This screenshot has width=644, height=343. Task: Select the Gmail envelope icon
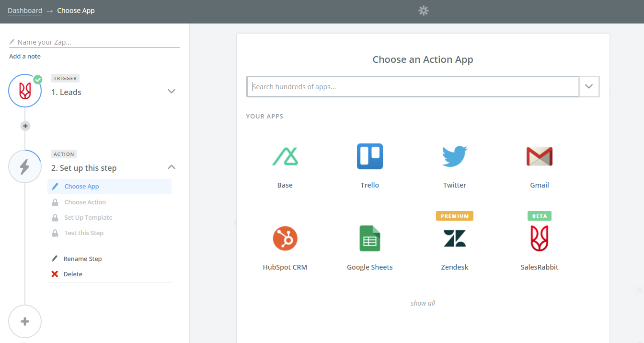540,156
